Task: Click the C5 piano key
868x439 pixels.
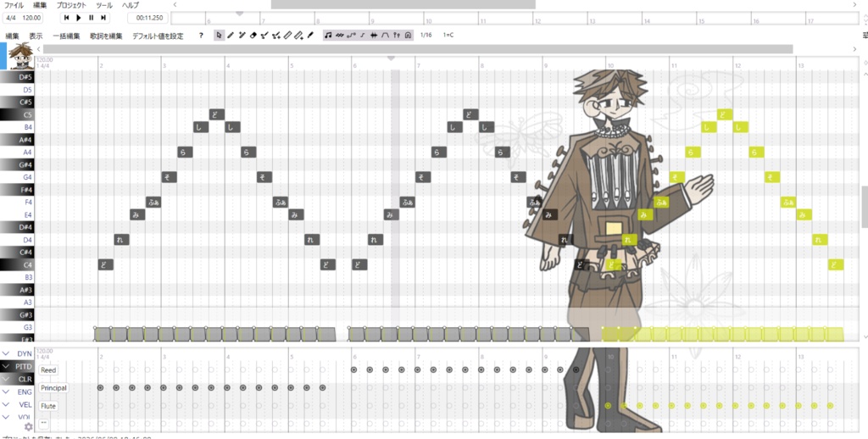Action: [x=17, y=114]
